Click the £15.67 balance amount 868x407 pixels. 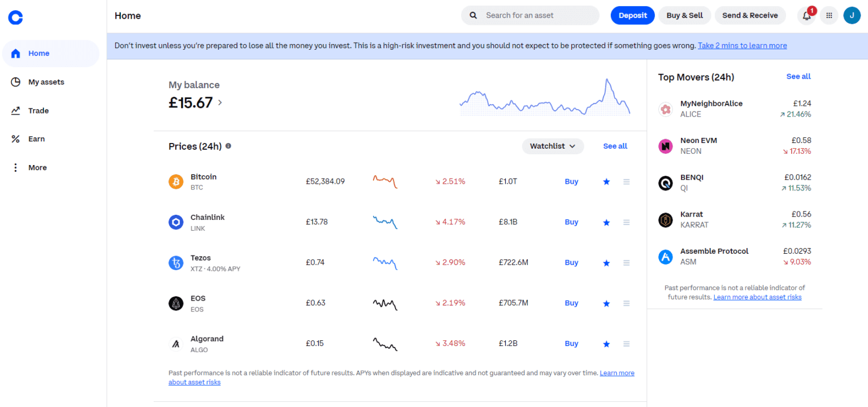[x=190, y=103]
